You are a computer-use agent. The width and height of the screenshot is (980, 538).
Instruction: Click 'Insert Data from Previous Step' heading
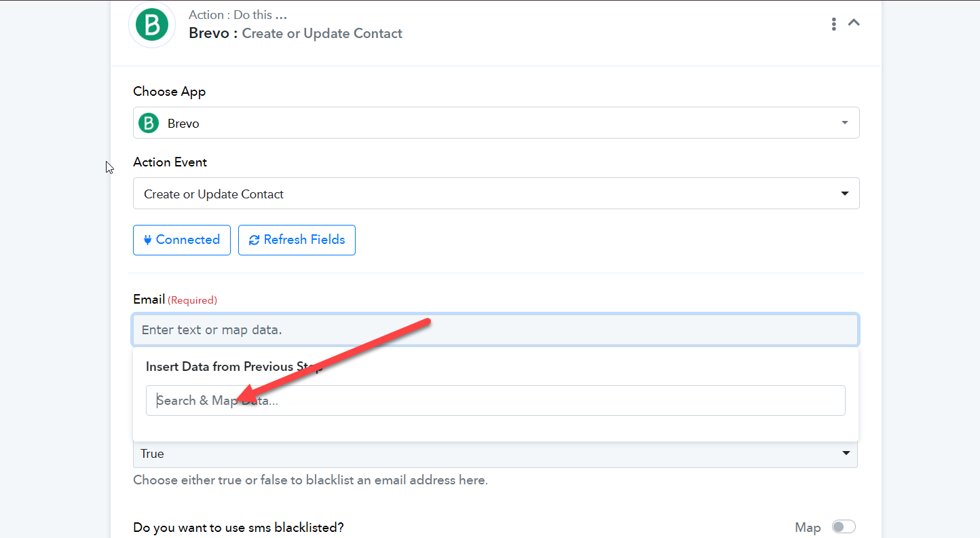click(x=235, y=367)
